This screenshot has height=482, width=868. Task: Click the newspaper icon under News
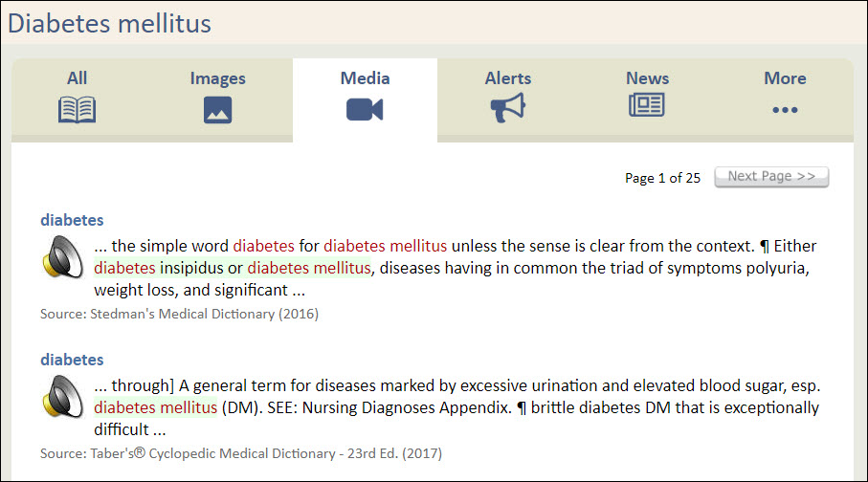(647, 106)
